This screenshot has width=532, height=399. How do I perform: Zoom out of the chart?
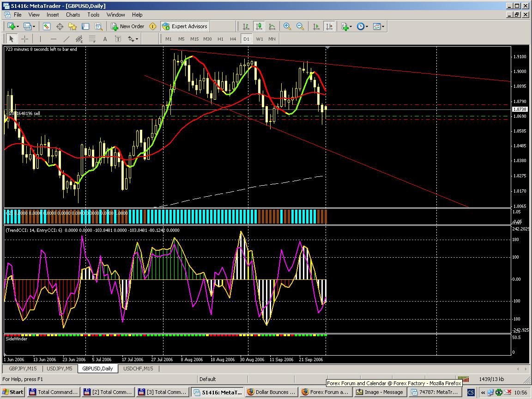click(x=300, y=26)
